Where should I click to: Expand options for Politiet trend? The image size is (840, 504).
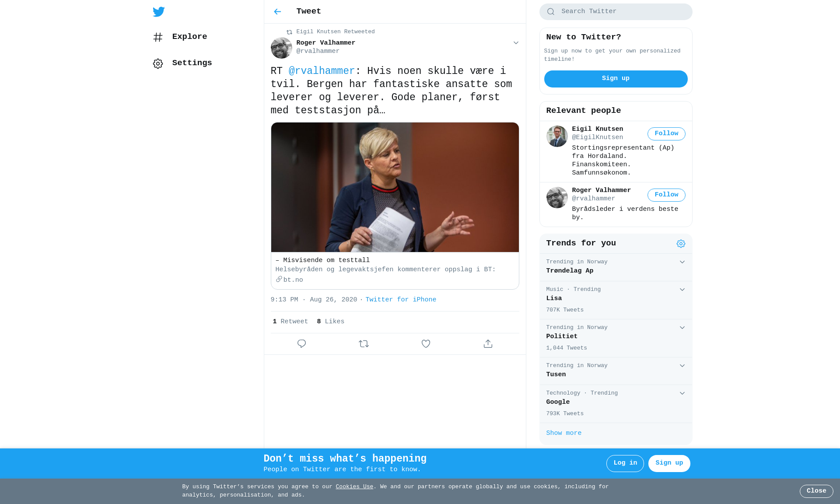point(682,328)
